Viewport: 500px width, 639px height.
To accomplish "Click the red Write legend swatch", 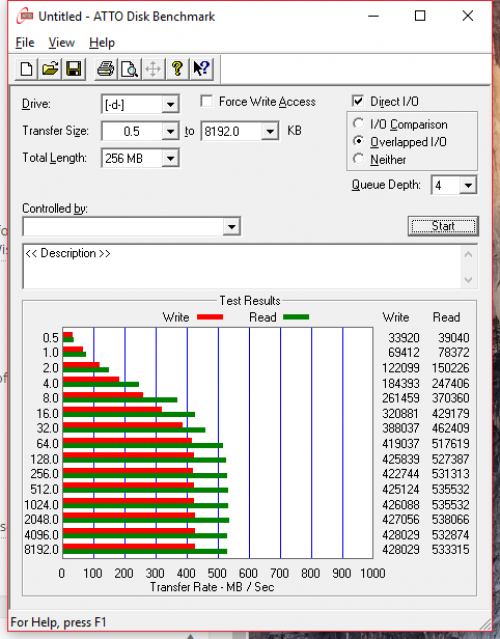I will 210,317.
